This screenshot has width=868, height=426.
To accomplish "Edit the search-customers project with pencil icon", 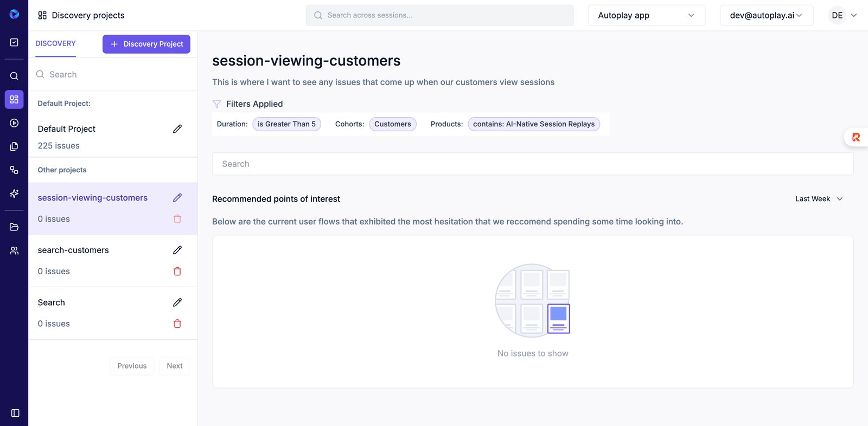I will (177, 250).
